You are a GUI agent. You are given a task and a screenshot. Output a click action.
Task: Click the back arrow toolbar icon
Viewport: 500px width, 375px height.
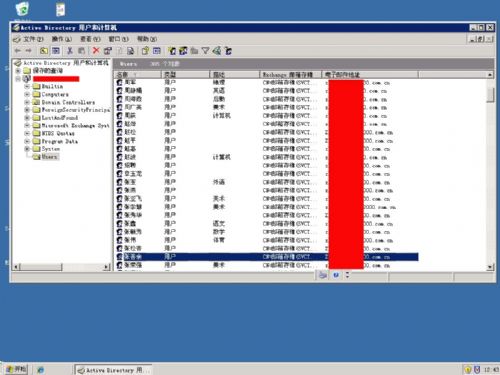coord(18,51)
